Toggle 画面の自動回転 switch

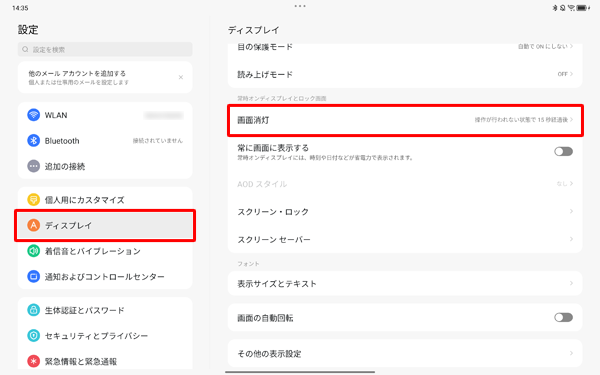[x=563, y=317]
